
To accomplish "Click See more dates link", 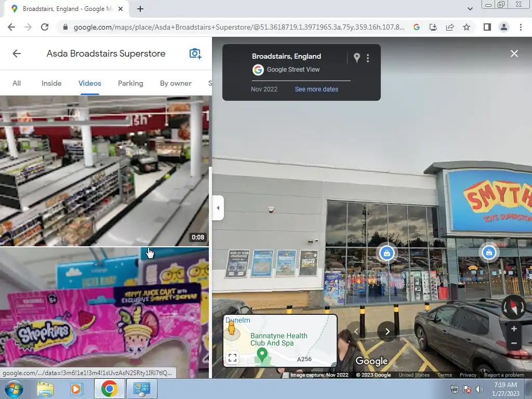I will [x=316, y=89].
